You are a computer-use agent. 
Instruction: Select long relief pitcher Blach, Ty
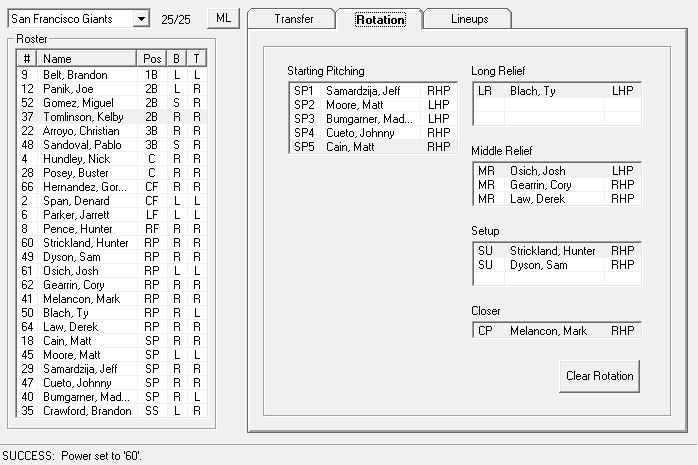click(x=555, y=91)
